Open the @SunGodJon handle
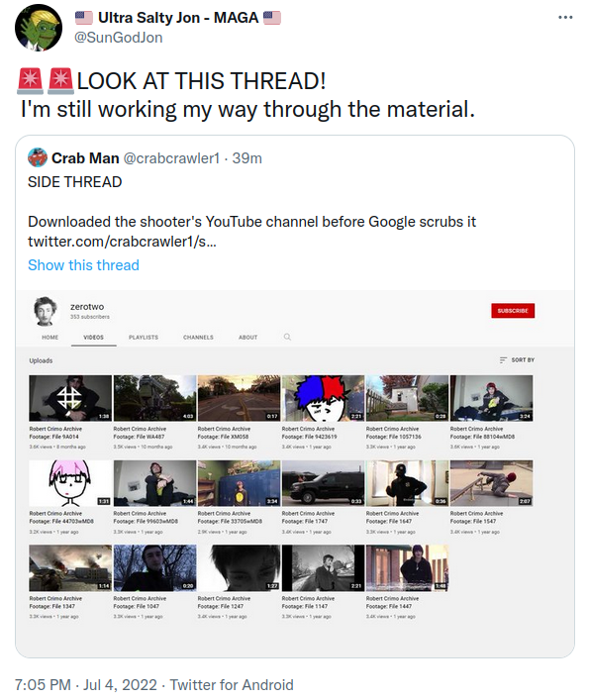Image resolution: width=589 pixels, height=700 pixels. pos(118,38)
